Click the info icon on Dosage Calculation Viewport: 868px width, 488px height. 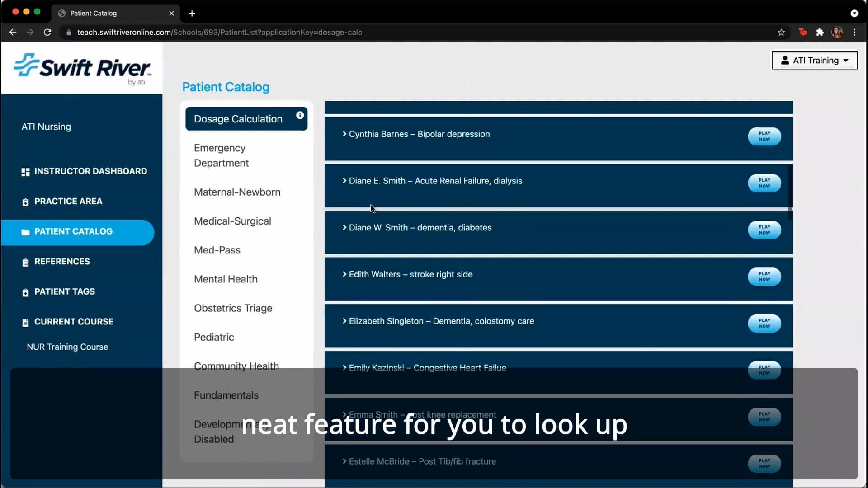coord(300,115)
